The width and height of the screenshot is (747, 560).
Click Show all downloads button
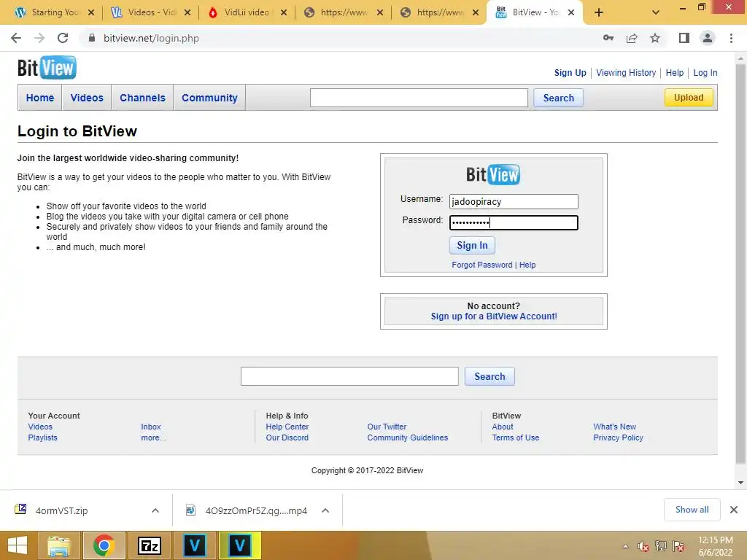coord(692,510)
